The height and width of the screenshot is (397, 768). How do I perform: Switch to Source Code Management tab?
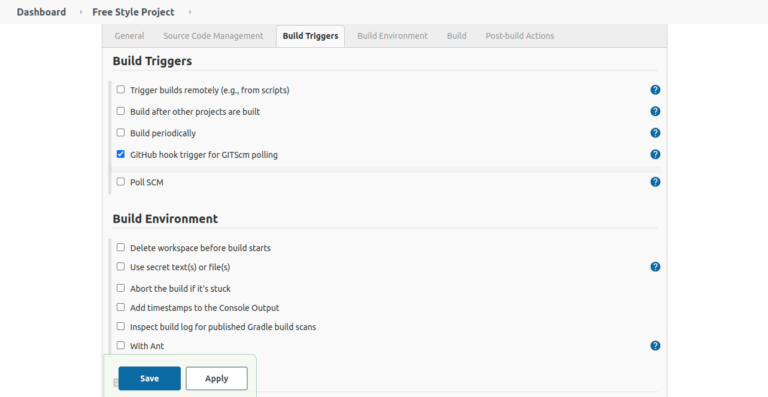[213, 36]
